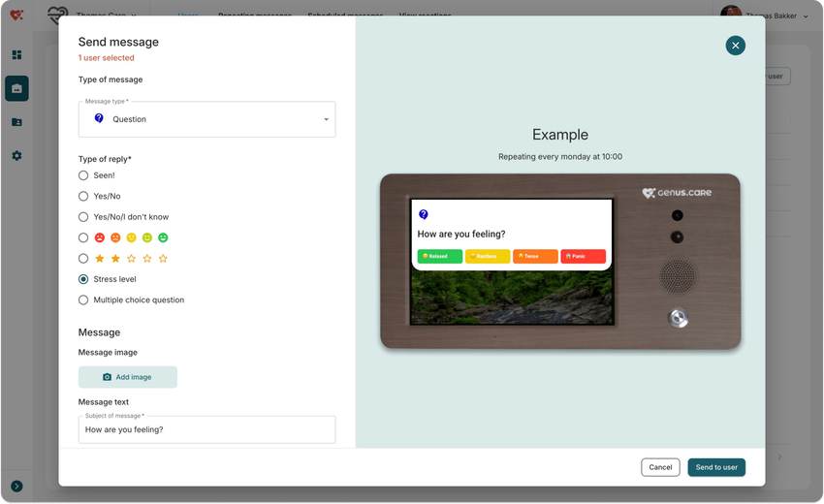Open settings gear in the left sidebar
824x504 pixels.
tap(16, 156)
